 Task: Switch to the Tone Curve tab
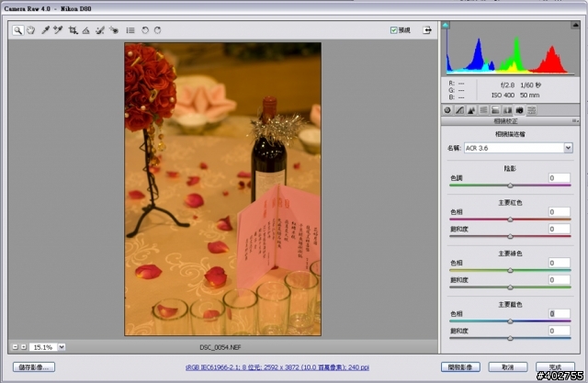click(458, 110)
